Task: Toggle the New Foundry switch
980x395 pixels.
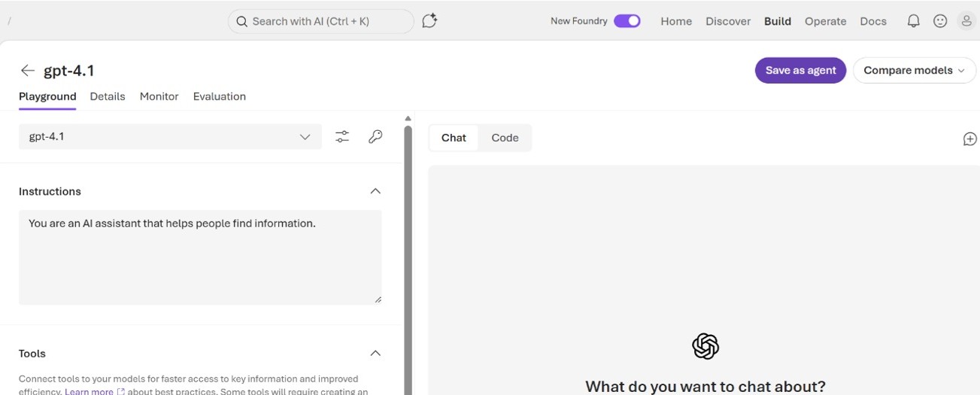Action: [627, 21]
